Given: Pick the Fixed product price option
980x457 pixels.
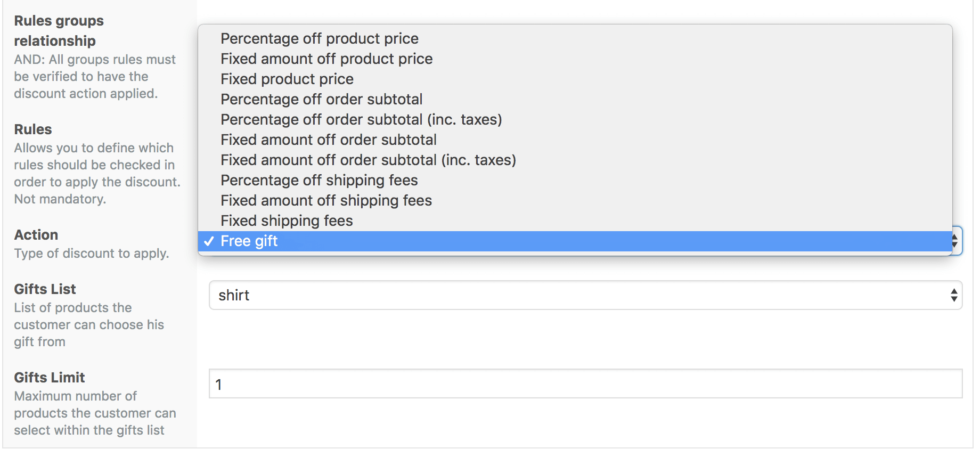Looking at the screenshot, I should (575, 79).
